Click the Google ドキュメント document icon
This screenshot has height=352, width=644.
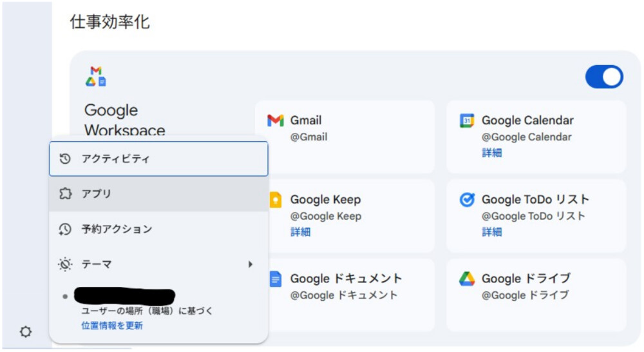click(x=275, y=279)
